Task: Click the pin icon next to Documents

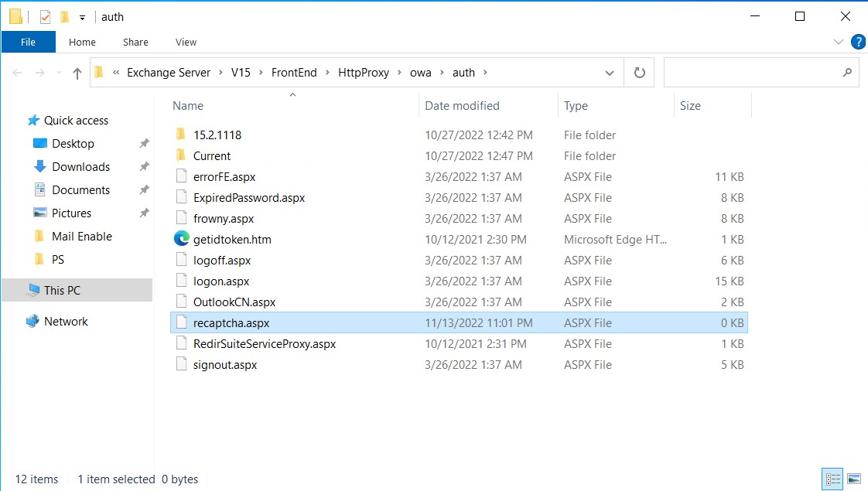Action: (x=144, y=190)
